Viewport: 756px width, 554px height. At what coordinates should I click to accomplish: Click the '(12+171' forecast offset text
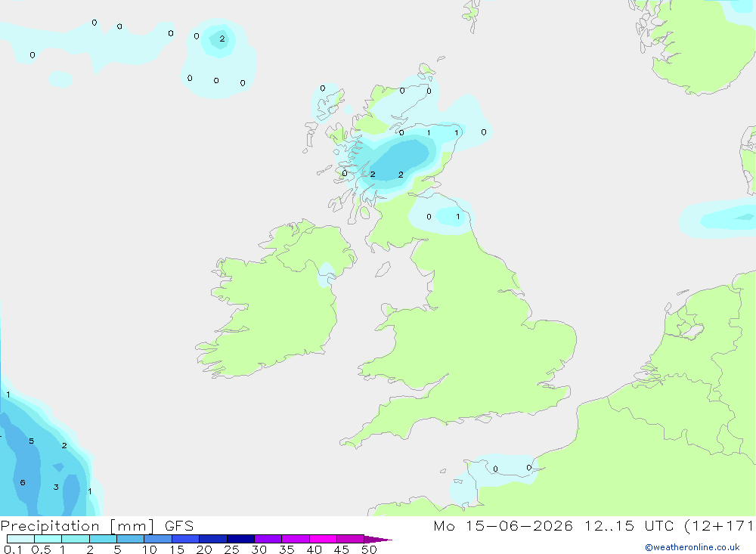pyautogui.click(x=720, y=525)
